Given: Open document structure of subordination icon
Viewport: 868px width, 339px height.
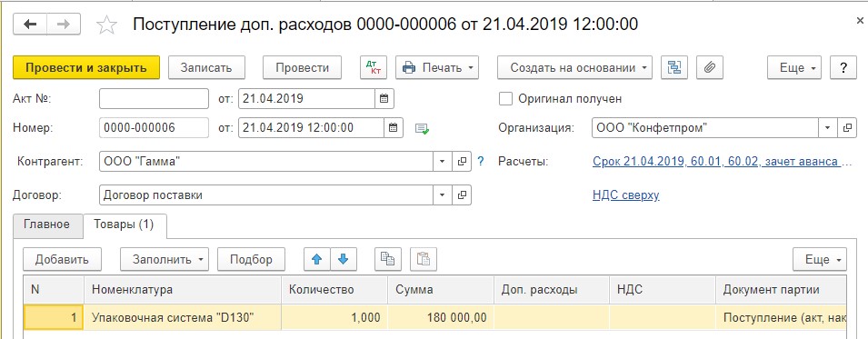Looking at the screenshot, I should point(674,67).
